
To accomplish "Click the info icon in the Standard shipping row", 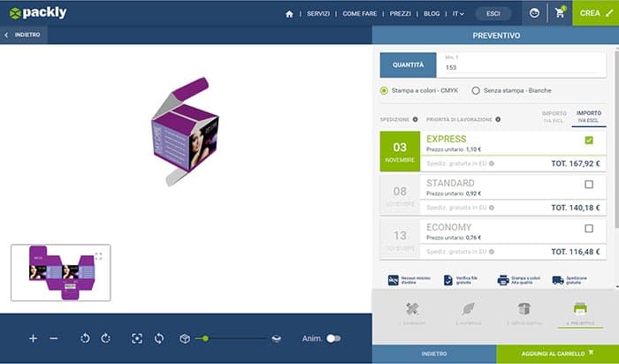I will [492, 208].
